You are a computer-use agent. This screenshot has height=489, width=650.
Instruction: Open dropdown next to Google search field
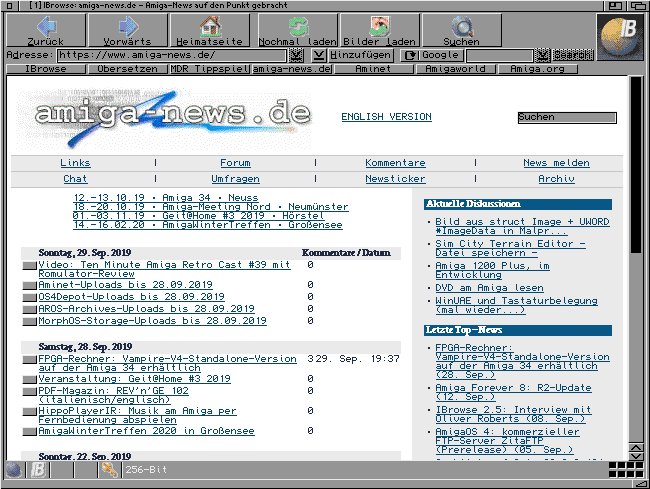click(542, 55)
